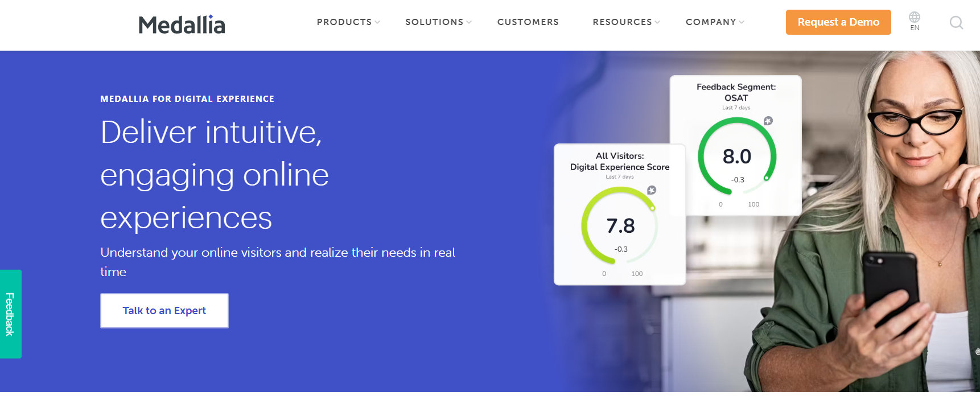Image resolution: width=980 pixels, height=403 pixels.
Task: Open the search magnifier icon
Action: click(957, 23)
